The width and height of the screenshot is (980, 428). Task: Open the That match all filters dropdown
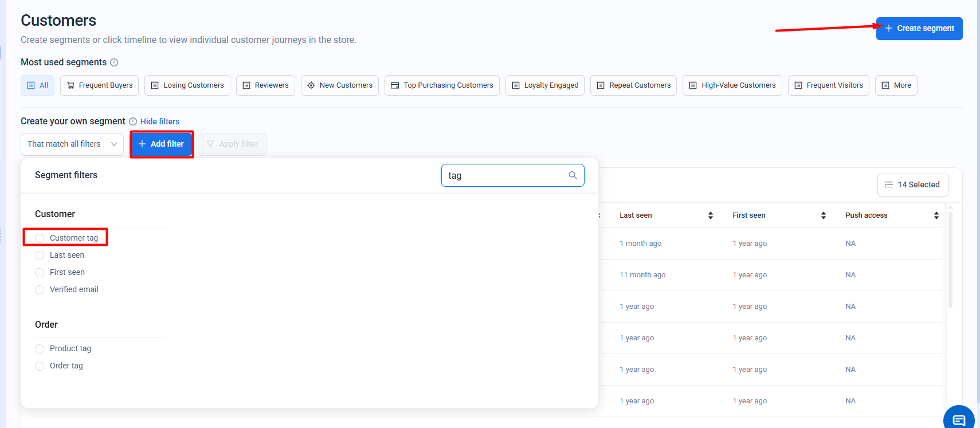72,144
